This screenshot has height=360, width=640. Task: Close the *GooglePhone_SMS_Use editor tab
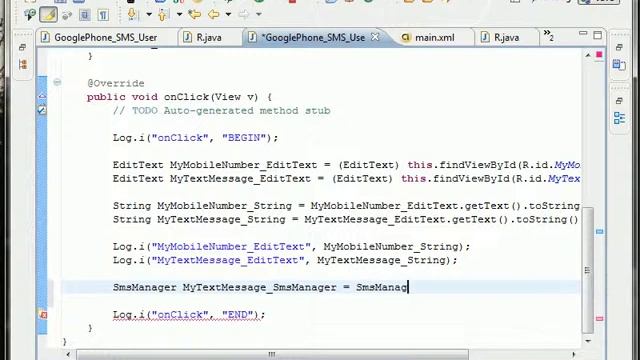tap(375, 37)
